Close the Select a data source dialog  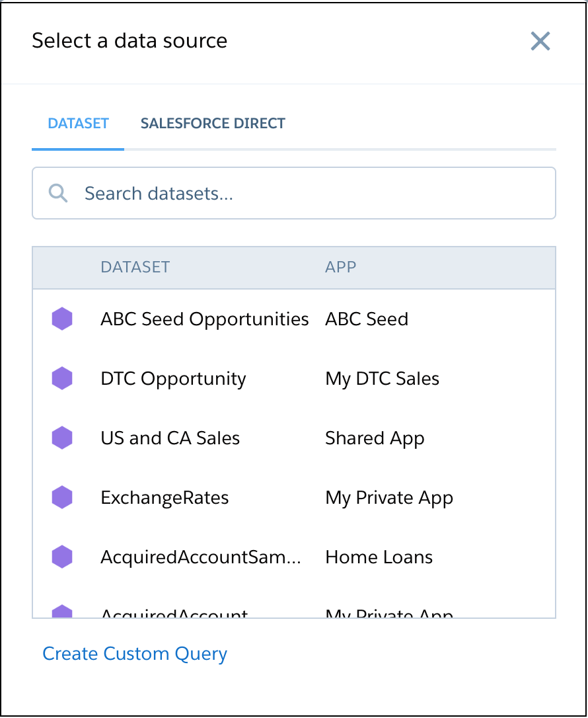[540, 41]
